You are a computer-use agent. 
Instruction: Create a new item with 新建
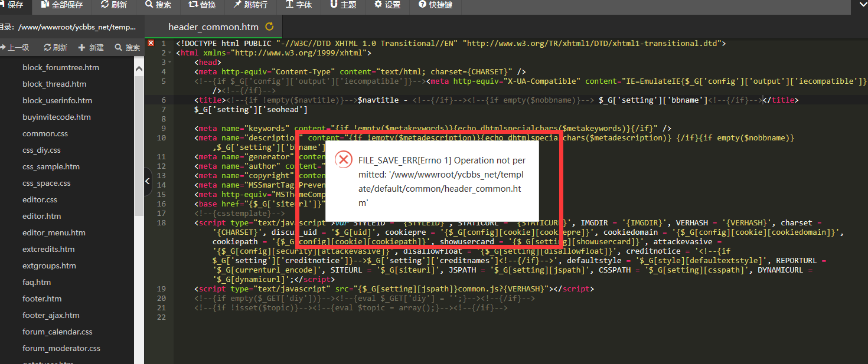point(91,47)
